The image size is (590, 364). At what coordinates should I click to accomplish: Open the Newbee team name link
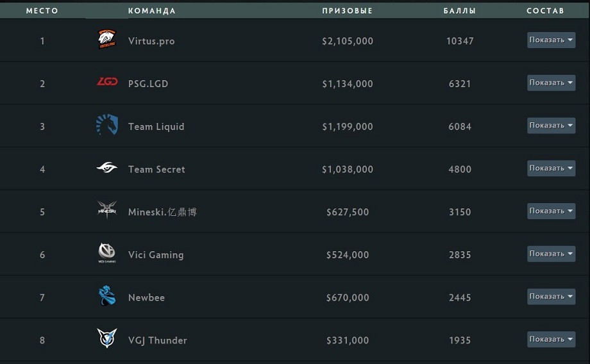[x=146, y=298]
